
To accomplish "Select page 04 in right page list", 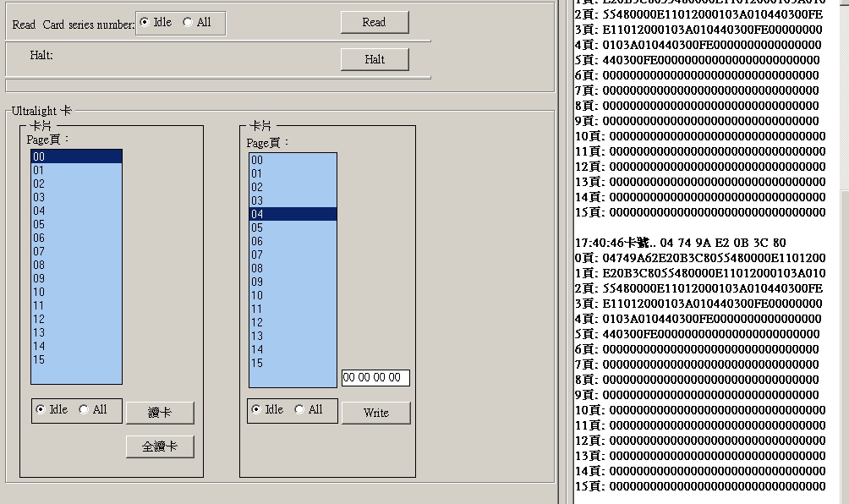I will pos(293,214).
